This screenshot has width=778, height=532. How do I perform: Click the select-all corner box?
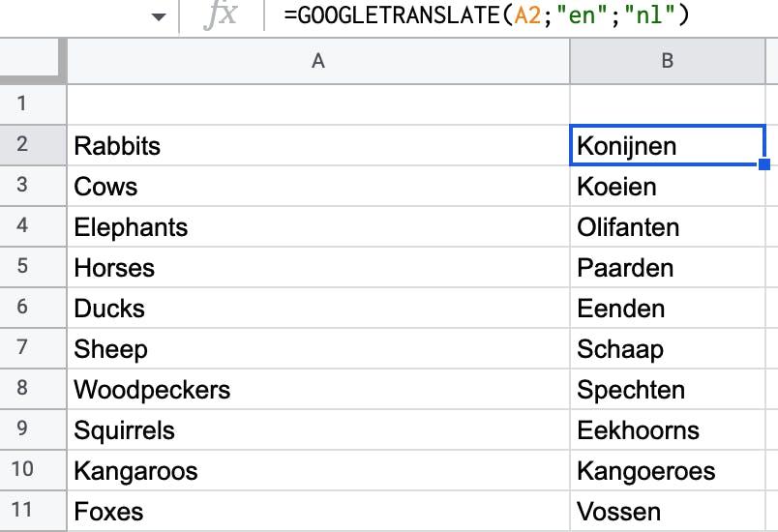tap(33, 61)
